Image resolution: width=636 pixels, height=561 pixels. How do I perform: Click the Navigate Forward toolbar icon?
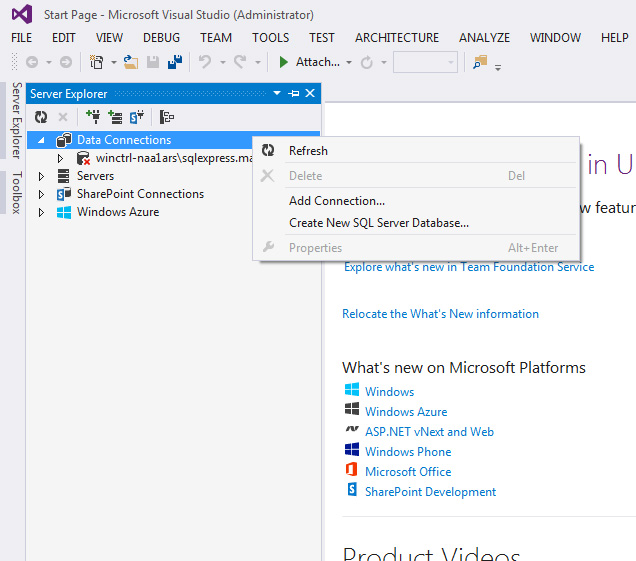click(66, 62)
